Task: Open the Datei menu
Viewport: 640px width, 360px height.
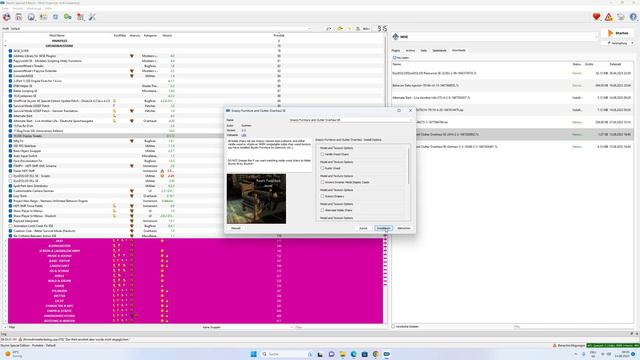Action: pos(5,8)
